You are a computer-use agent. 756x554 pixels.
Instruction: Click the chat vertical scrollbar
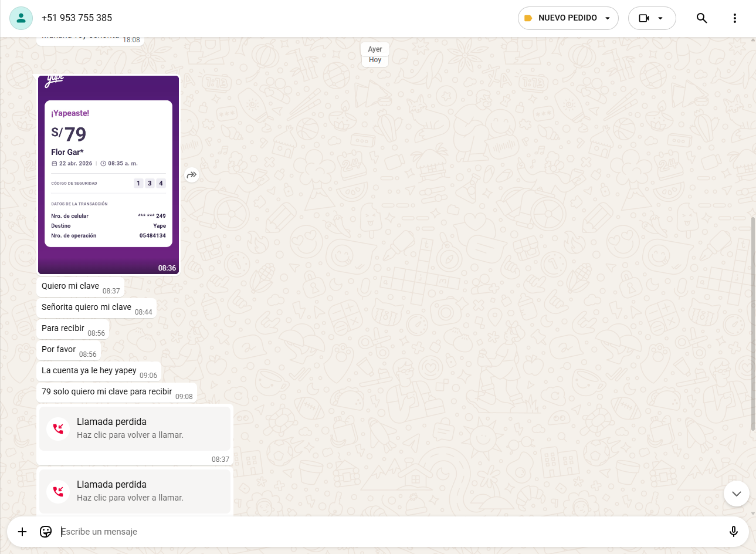[x=753, y=323]
